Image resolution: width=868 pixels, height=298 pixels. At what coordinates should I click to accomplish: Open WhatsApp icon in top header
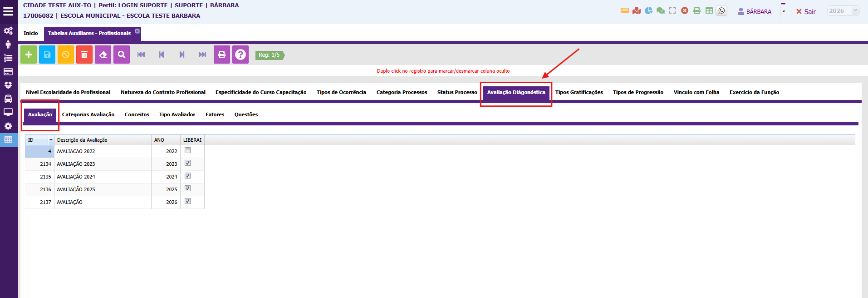click(x=721, y=10)
